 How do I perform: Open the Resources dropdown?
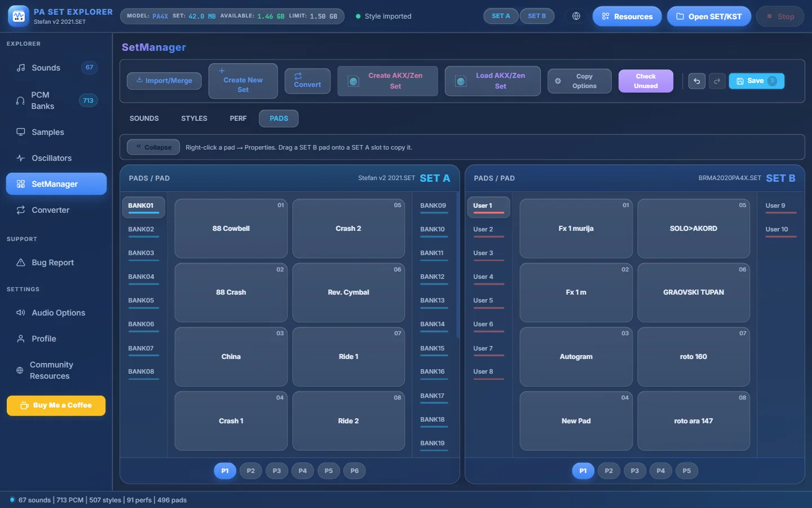pos(627,16)
